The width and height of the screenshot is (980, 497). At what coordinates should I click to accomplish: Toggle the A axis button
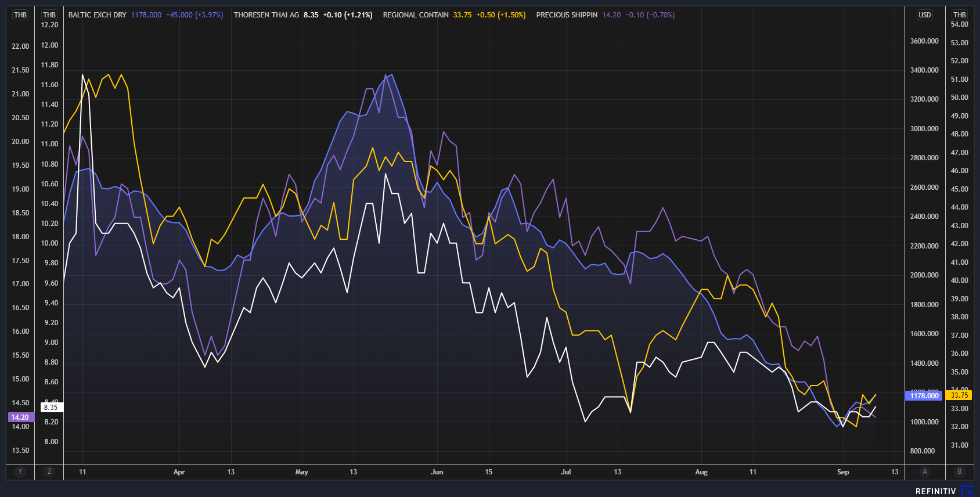(925, 471)
